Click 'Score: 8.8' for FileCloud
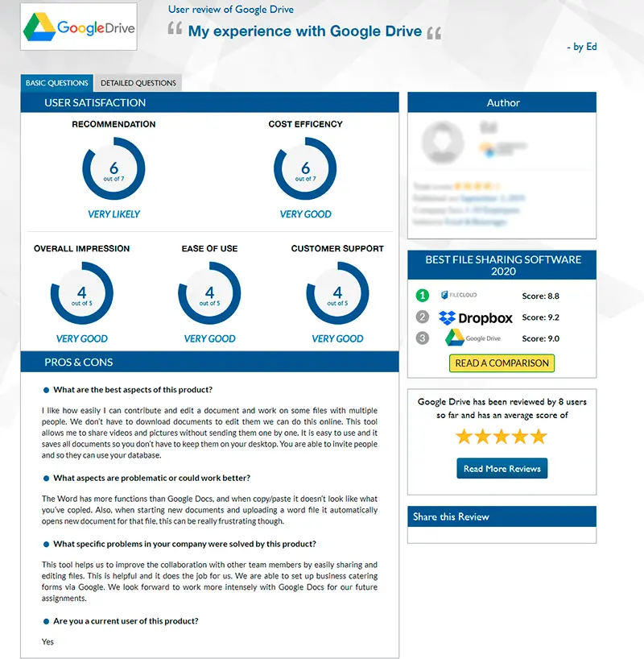The height and width of the screenshot is (659, 644). coord(541,296)
